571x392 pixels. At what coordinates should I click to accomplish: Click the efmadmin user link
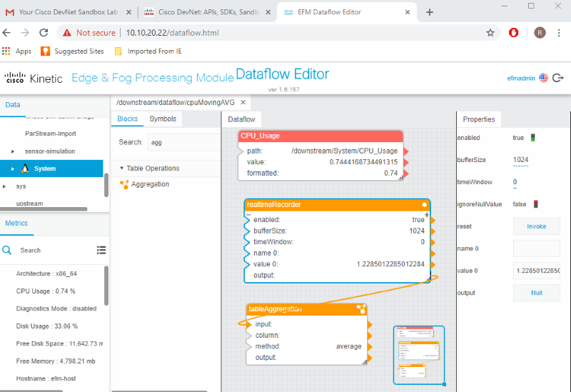click(x=521, y=79)
